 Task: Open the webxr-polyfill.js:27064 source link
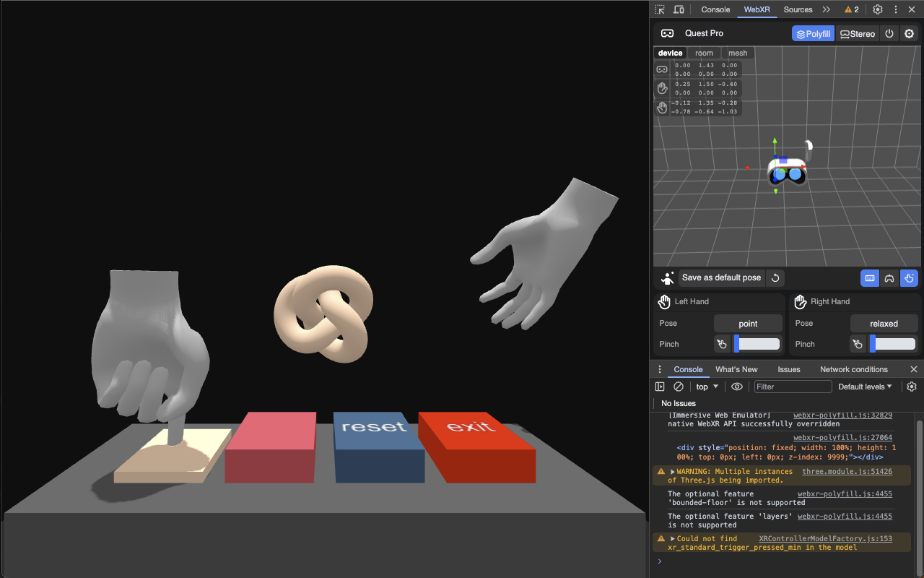coord(842,437)
